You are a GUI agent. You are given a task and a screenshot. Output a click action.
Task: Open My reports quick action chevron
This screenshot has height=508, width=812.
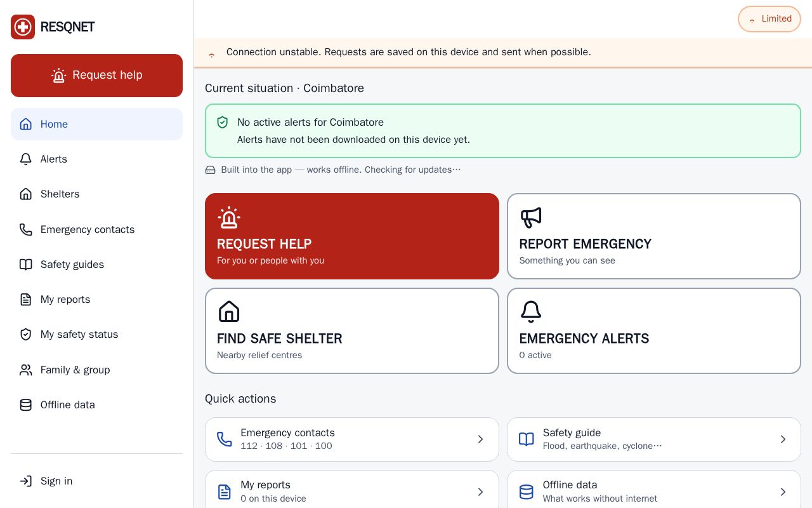[x=480, y=492]
